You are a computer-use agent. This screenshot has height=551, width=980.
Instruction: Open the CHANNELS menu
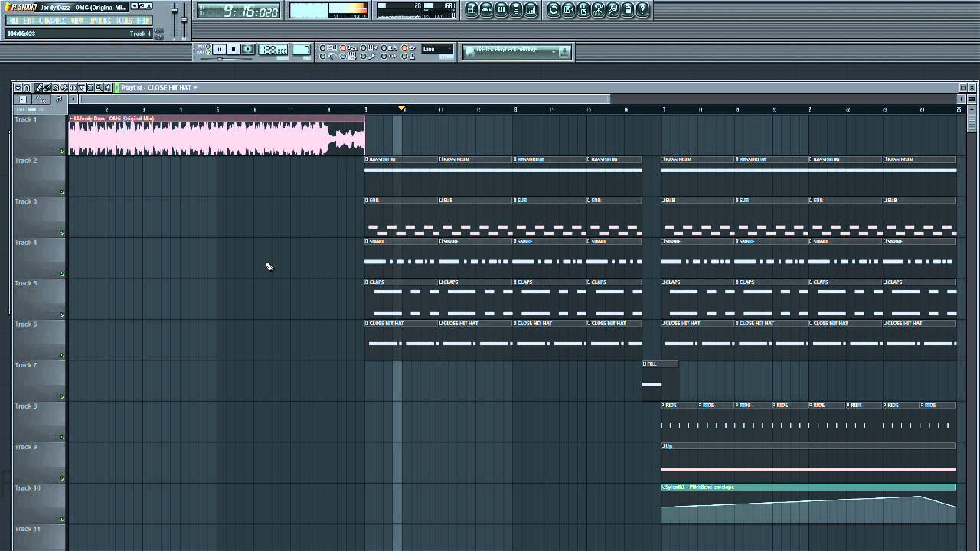53,21
